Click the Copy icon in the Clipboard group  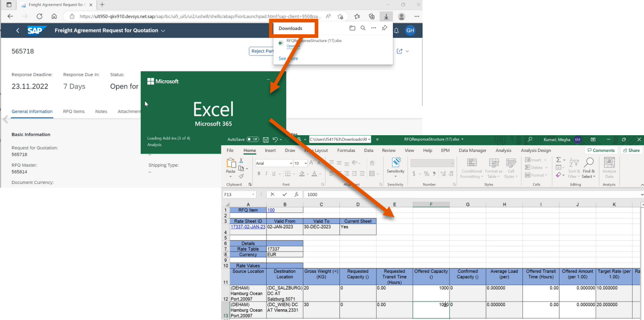[241, 168]
